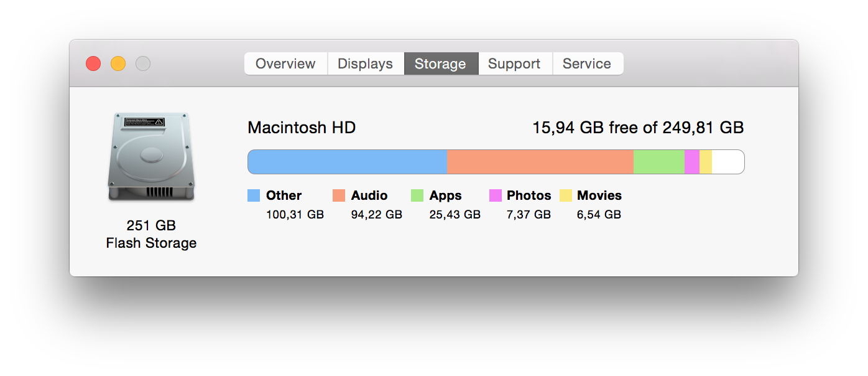
Task: Click the Macintosh HD volume name
Action: click(302, 128)
